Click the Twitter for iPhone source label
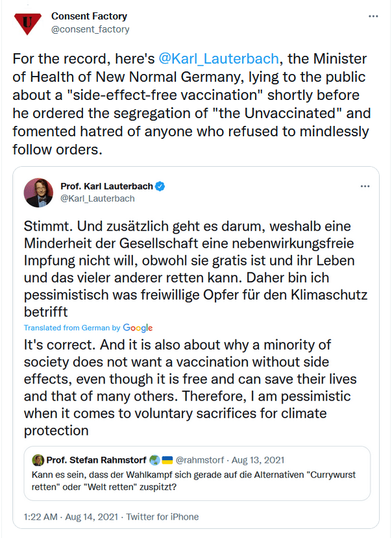The width and height of the screenshot is (392, 538). [x=162, y=517]
